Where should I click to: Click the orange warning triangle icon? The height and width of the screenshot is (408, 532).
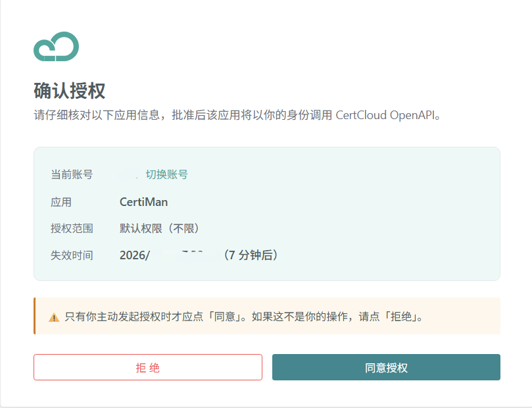pyautogui.click(x=54, y=317)
